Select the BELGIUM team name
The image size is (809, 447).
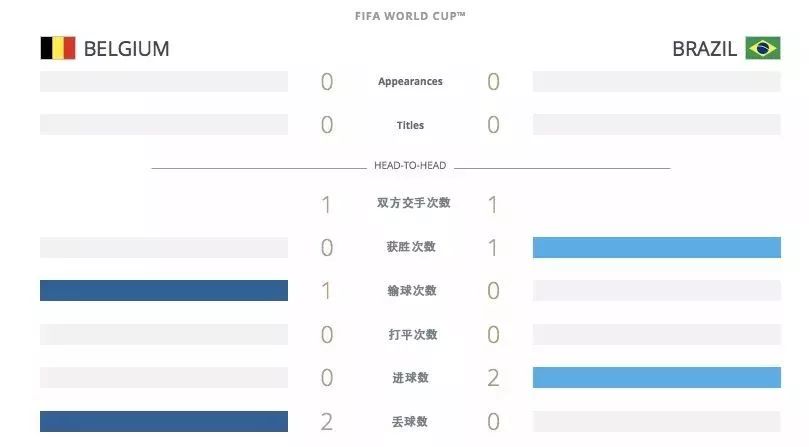click(126, 49)
